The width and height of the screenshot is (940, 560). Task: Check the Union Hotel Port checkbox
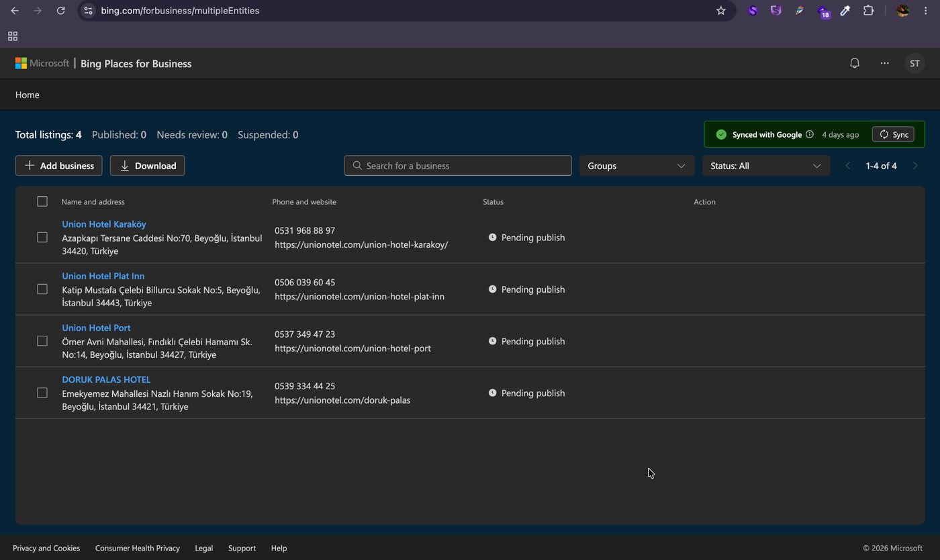(42, 341)
